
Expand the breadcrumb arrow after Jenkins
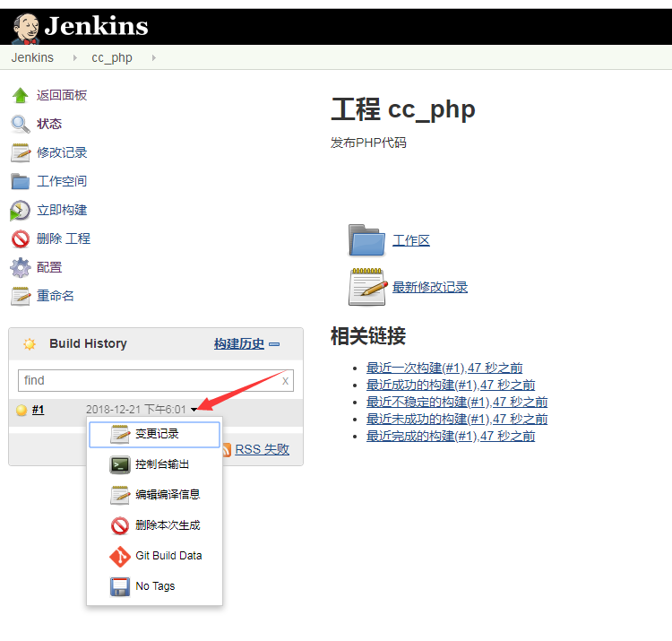click(x=74, y=57)
